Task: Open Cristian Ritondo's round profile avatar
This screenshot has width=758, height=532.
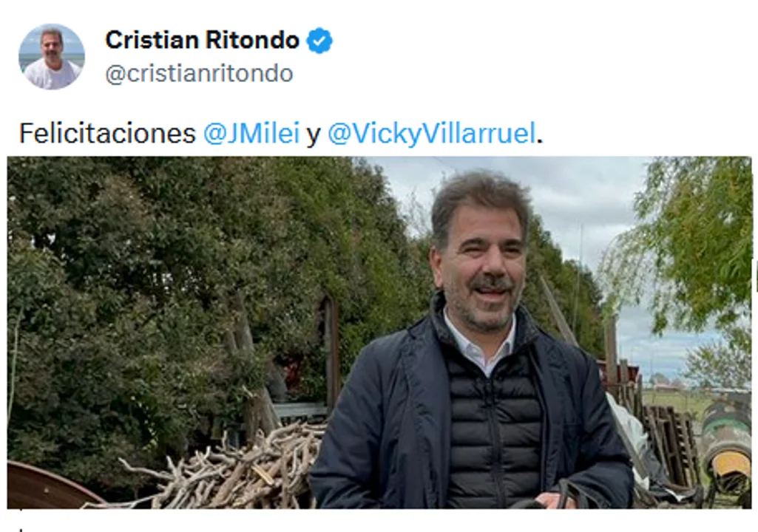Action: [x=52, y=57]
